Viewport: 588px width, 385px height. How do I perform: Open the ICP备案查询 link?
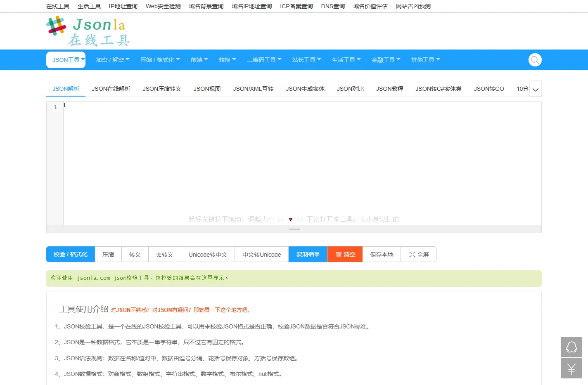[296, 6]
